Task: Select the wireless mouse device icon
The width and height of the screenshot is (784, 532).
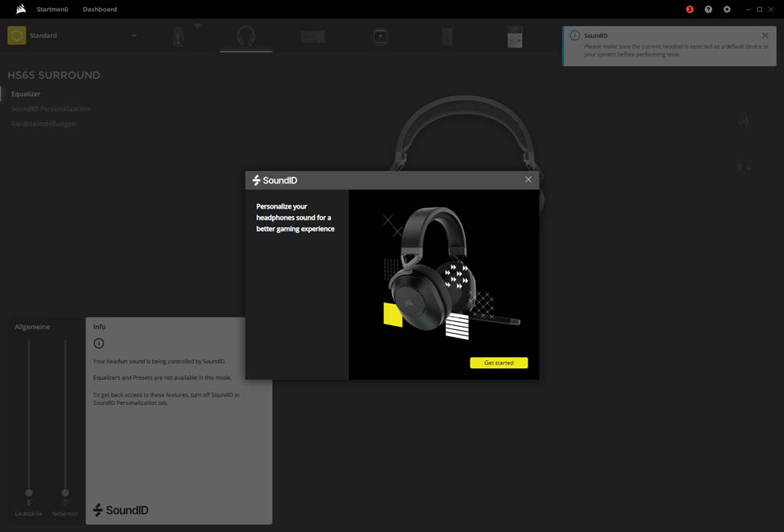Action: (x=179, y=36)
